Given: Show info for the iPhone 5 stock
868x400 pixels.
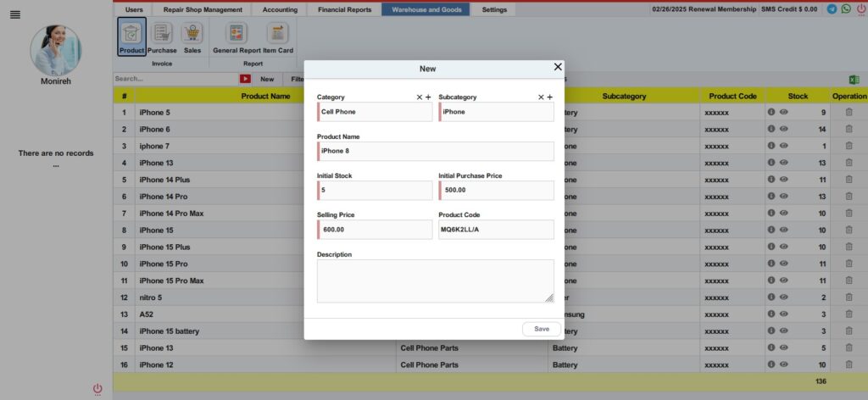Looking at the screenshot, I should (771, 112).
